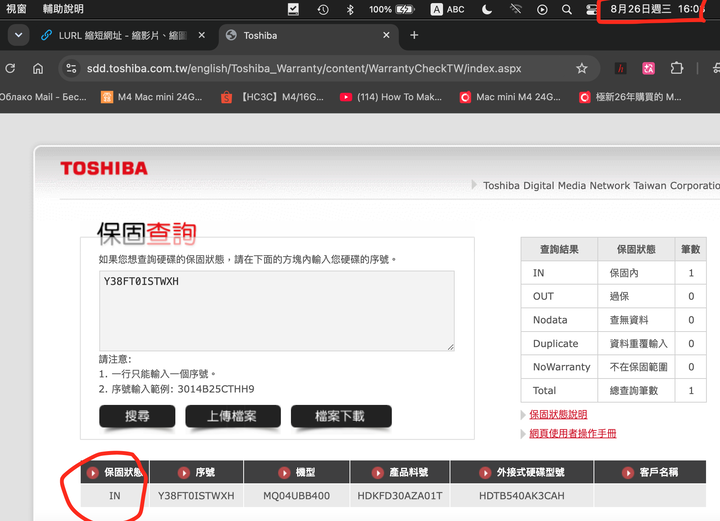Click the date and time in menu bar
This screenshot has height=521, width=720.
tap(657, 9)
